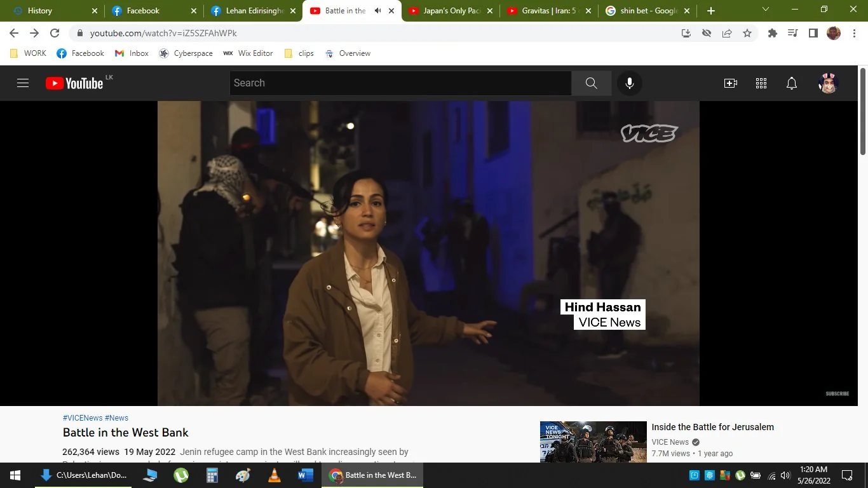Click the crossed-out eye icon in address bar
Viewport: 868px width, 488px height.
click(x=707, y=33)
